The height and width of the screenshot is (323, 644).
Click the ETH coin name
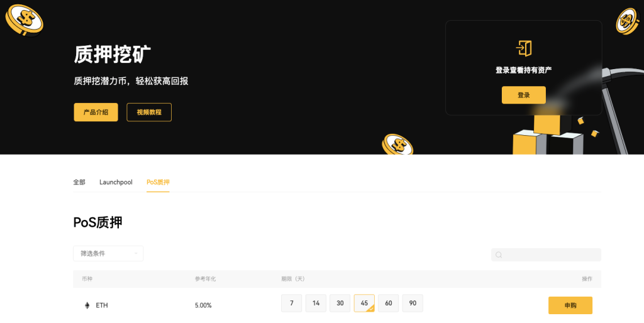[102, 305]
